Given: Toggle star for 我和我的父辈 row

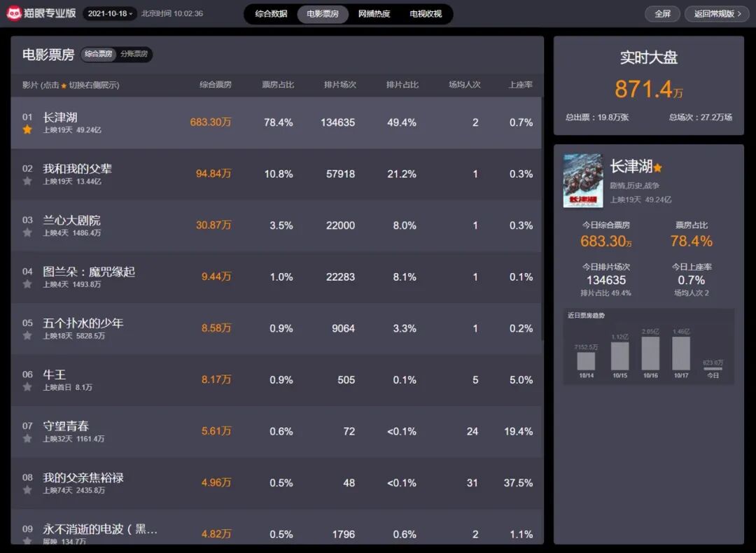Looking at the screenshot, I should point(27,181).
